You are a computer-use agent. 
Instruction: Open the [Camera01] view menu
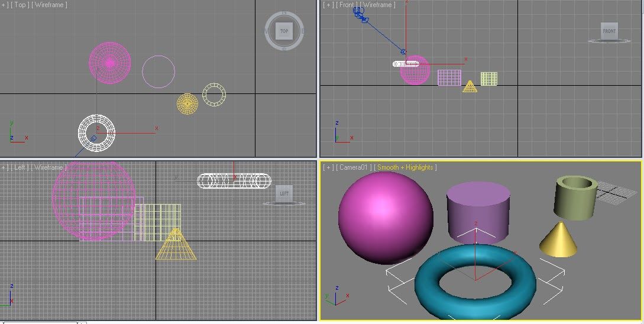(x=353, y=167)
